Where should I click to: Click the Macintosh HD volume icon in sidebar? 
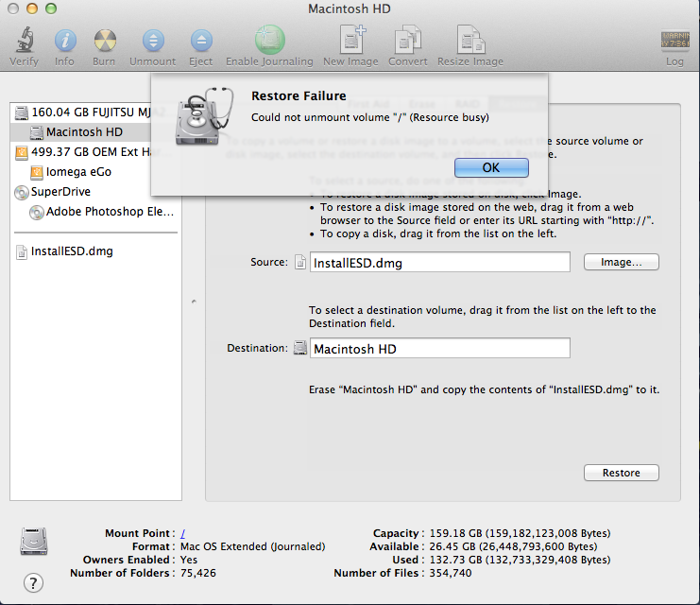[x=36, y=132]
